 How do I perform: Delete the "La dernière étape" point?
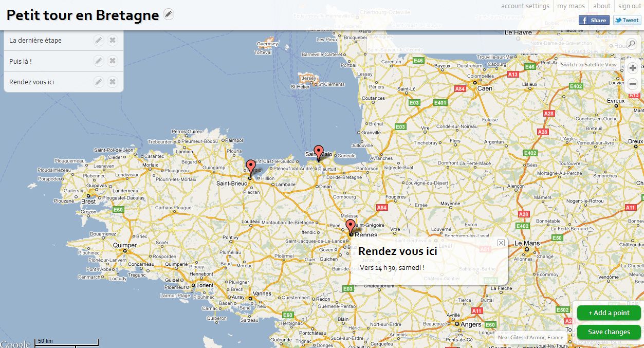[112, 40]
